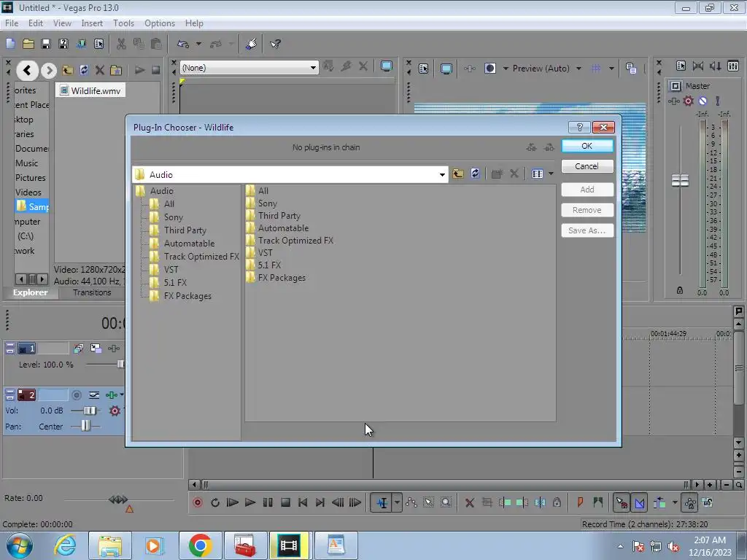The height and width of the screenshot is (560, 747).
Task: Open the Preview (Auto) quality dropdown
Action: 578,69
